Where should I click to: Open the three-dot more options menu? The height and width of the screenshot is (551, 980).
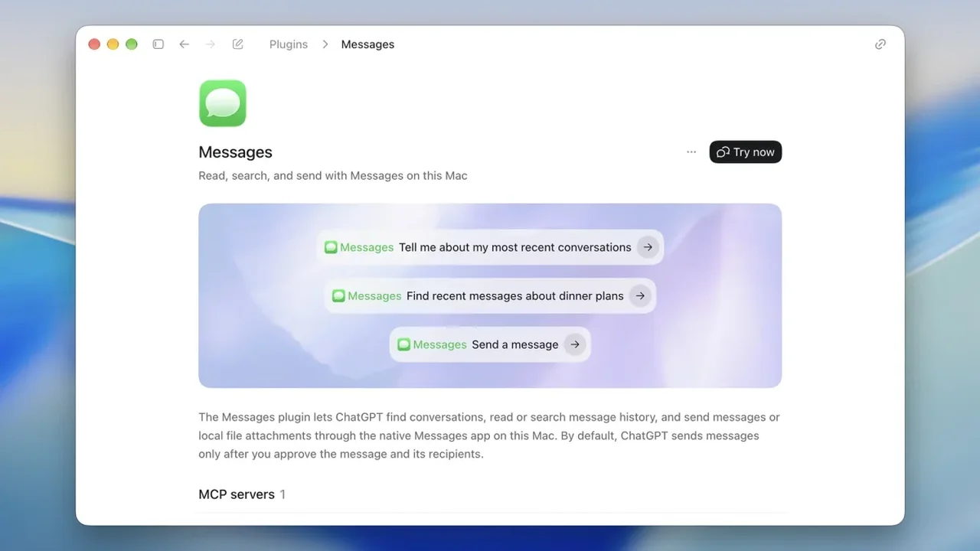tap(691, 152)
